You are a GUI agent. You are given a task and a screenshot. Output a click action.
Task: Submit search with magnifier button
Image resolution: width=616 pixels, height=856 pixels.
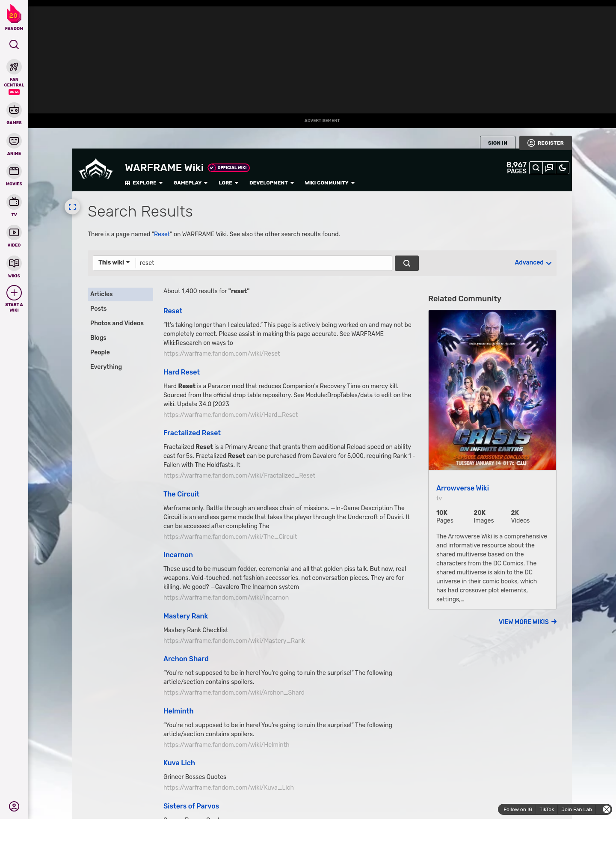coord(407,263)
